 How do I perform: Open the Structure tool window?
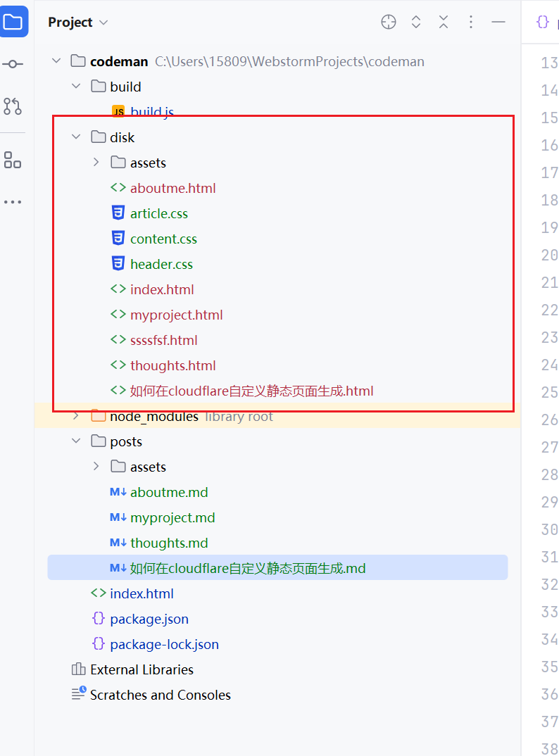(13, 160)
